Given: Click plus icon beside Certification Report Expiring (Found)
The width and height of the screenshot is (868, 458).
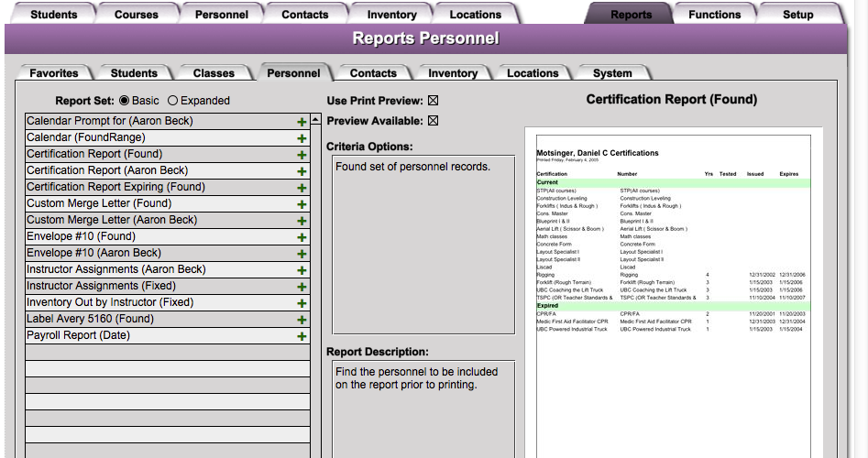Looking at the screenshot, I should click(x=302, y=188).
